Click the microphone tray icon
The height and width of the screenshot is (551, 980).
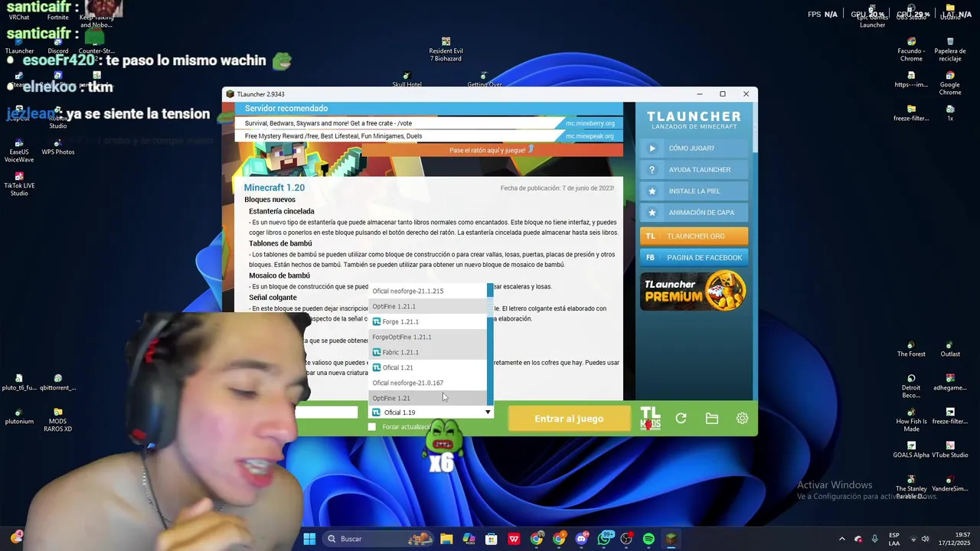coord(874,539)
